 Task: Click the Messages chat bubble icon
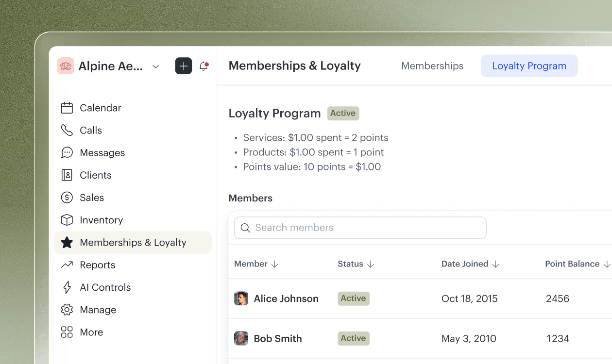coord(67,152)
